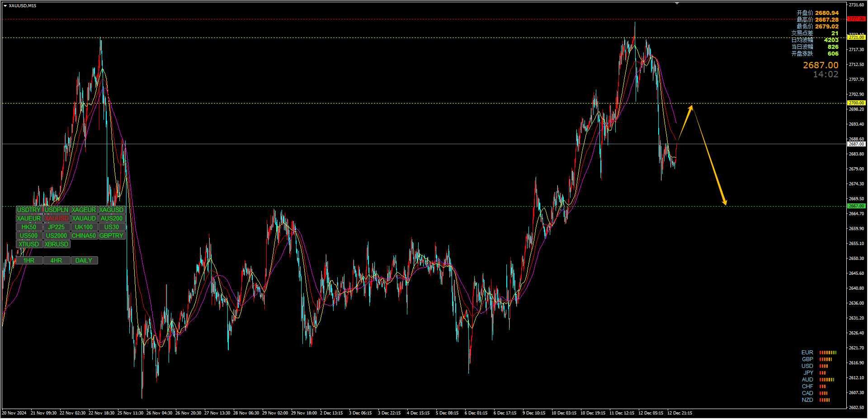Click the JPY strength meter row

814,373
